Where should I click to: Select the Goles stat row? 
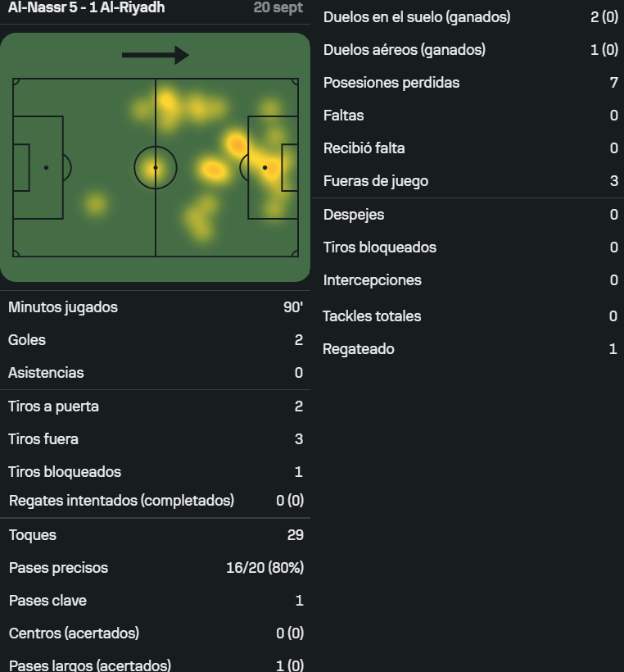click(x=155, y=340)
